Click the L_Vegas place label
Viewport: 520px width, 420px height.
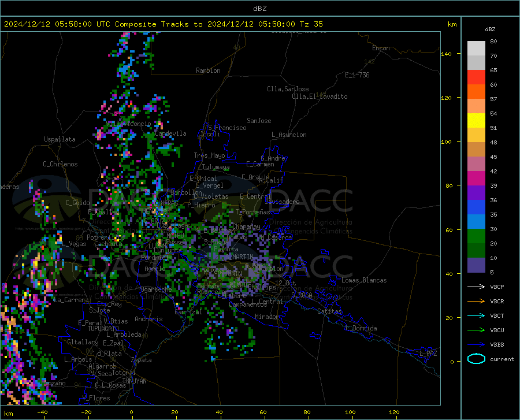tap(74, 244)
